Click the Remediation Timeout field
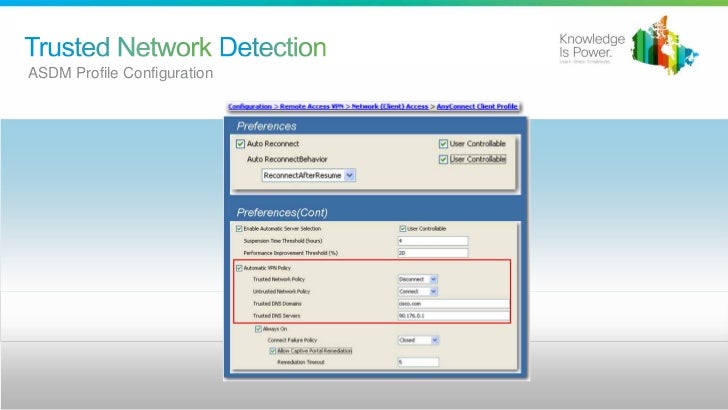The image size is (728, 410). pos(418,362)
